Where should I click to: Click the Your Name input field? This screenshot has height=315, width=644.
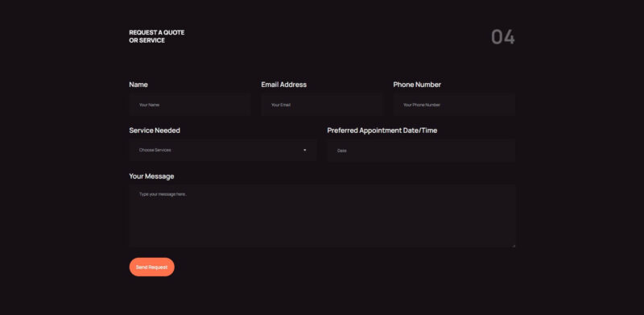(190, 105)
